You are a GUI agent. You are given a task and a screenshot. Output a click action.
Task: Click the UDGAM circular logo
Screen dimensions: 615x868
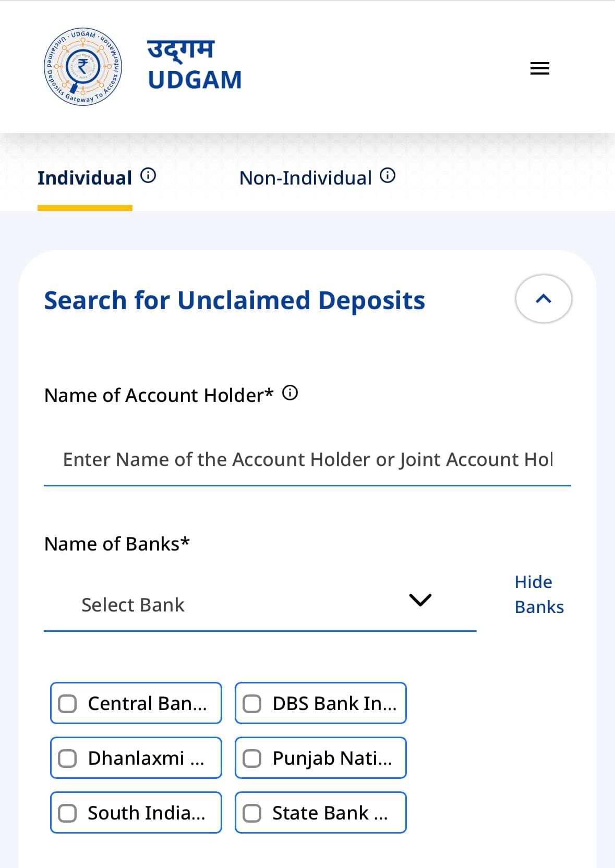pyautogui.click(x=83, y=67)
